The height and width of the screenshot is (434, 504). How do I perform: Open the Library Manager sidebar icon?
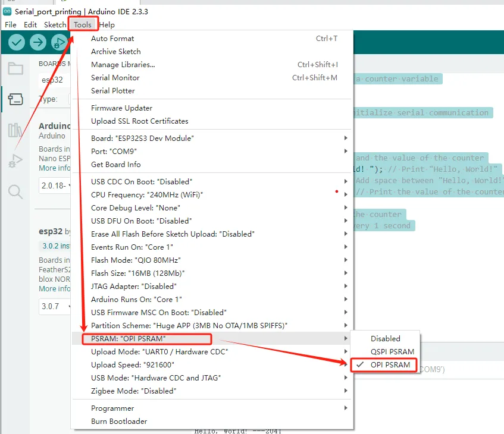15,130
